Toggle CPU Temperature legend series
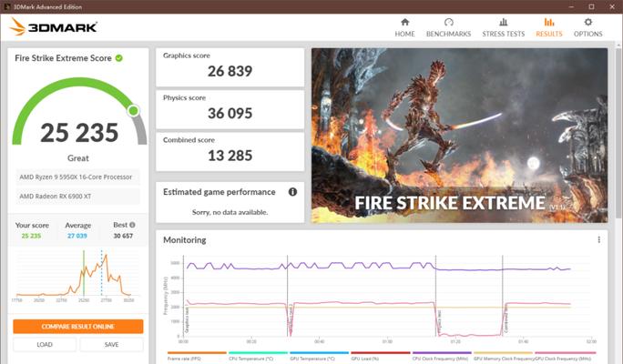The width and height of the screenshot is (623, 364). pyautogui.click(x=259, y=356)
